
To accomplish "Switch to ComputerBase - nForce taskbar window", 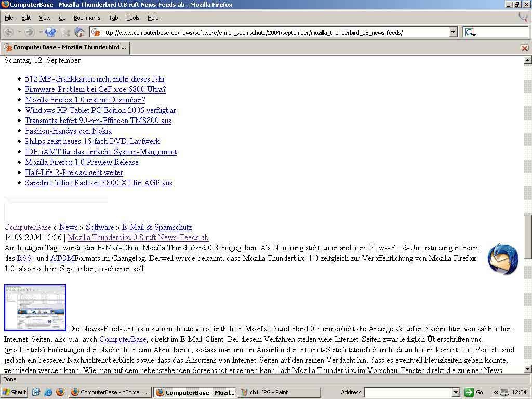I will (110, 392).
